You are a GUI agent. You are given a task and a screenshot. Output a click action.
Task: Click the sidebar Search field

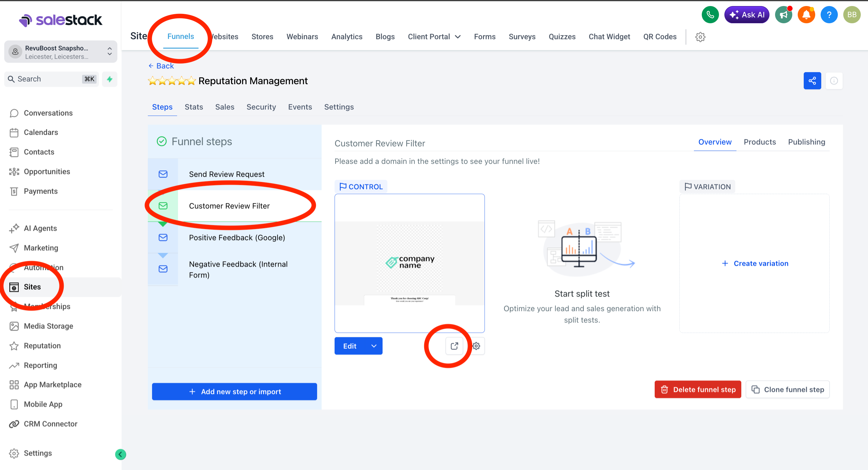pos(52,79)
